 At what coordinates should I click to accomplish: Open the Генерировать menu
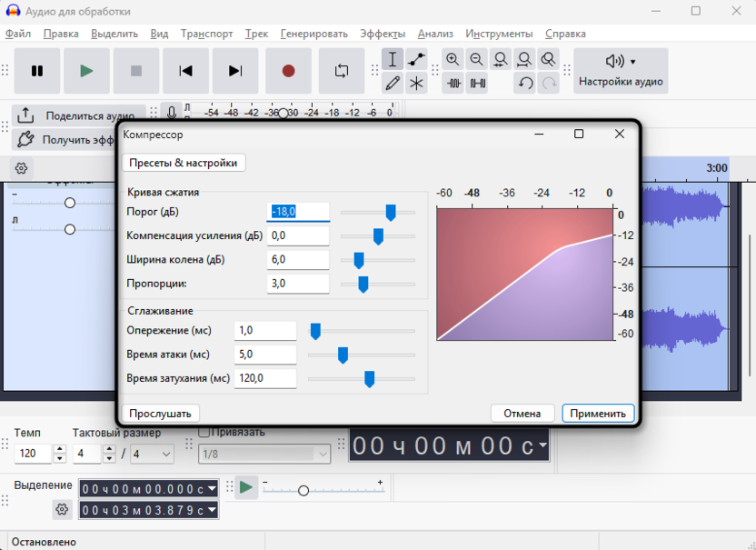point(313,34)
